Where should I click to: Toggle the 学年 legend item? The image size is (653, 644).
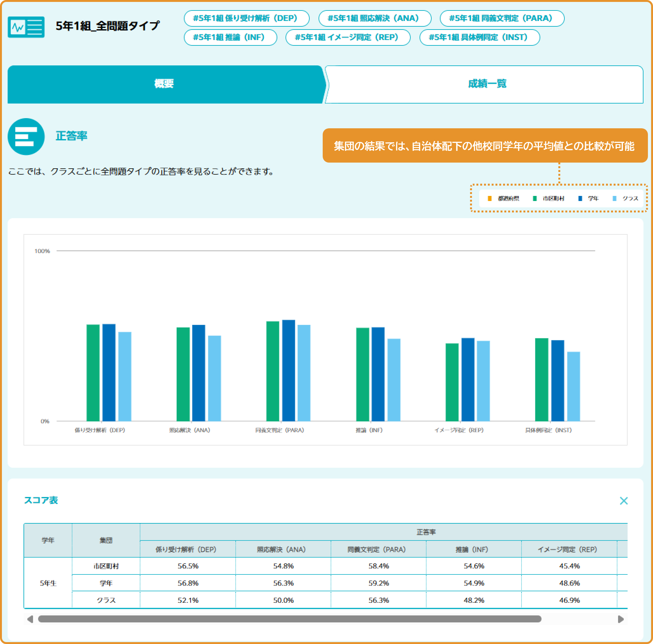coord(588,198)
